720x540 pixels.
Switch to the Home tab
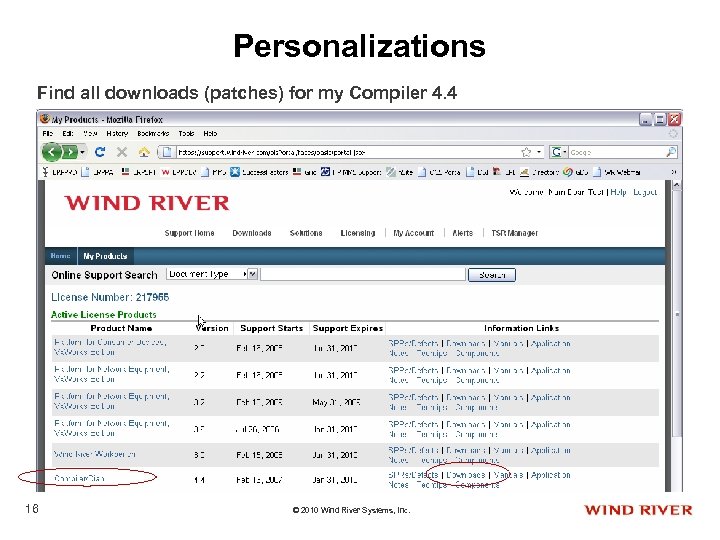coord(61,256)
